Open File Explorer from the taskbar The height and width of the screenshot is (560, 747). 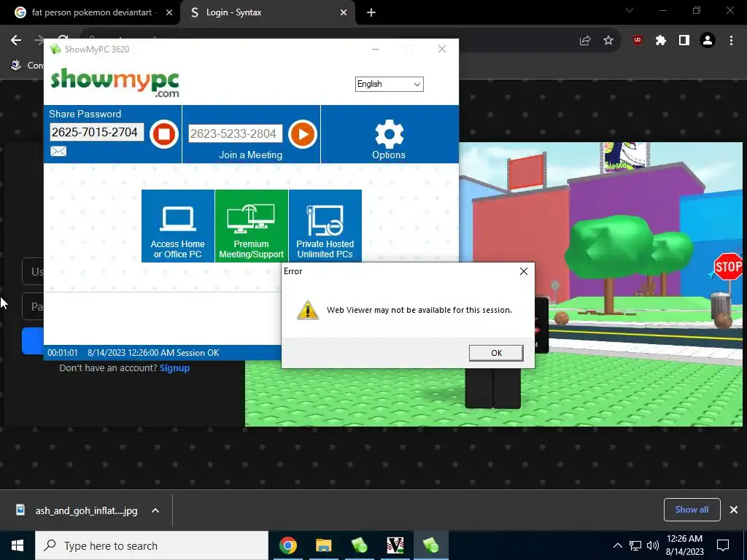(x=323, y=545)
